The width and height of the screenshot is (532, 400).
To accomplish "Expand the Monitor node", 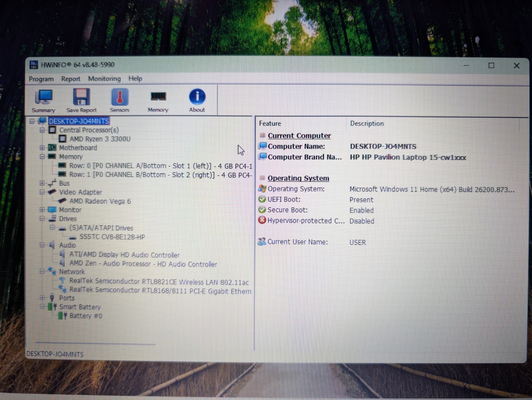I will [42, 210].
